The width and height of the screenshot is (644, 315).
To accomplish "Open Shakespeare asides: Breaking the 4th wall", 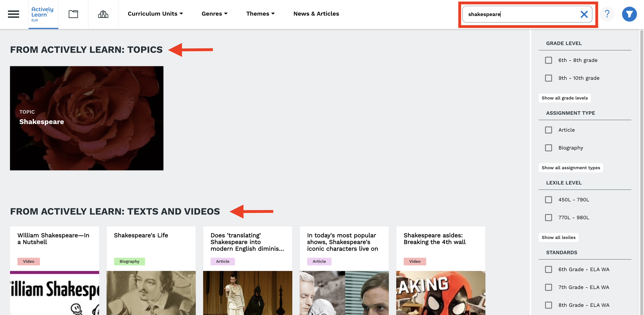I will pos(435,239).
